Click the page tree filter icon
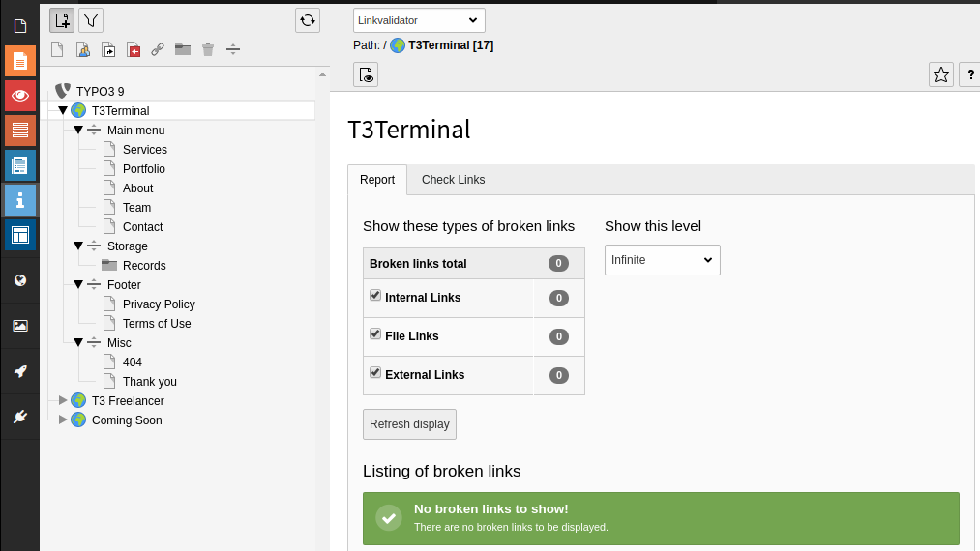The height and width of the screenshot is (551, 980). [x=91, y=20]
